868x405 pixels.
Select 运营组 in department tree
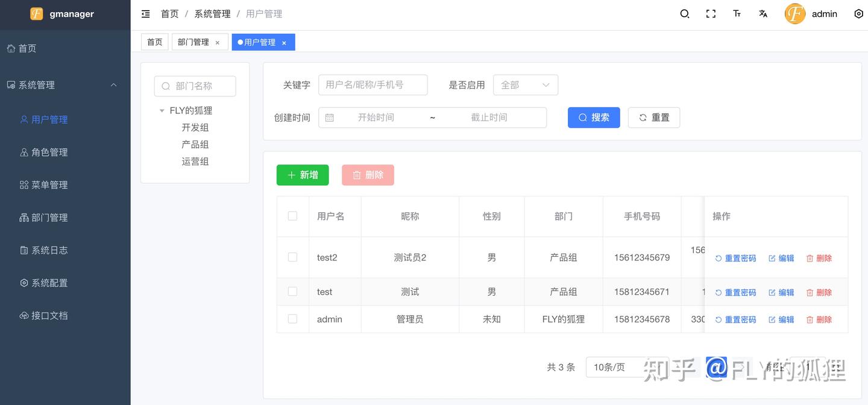[x=195, y=162]
